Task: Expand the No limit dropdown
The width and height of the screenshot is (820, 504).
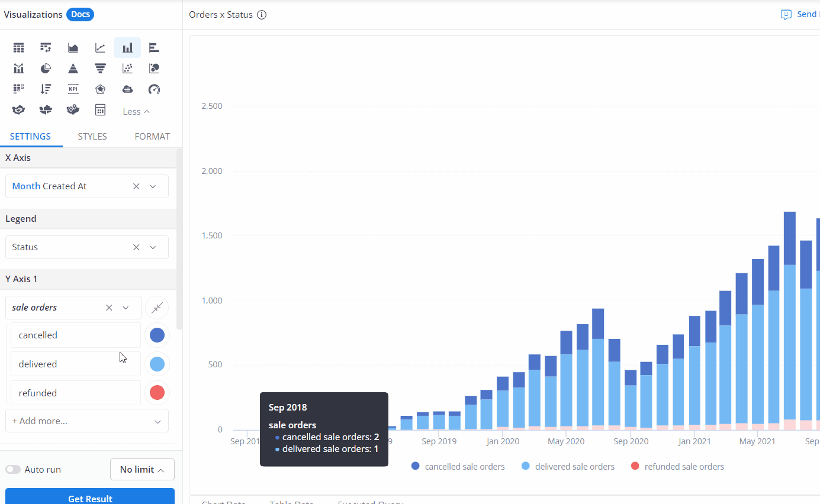Action: pyautogui.click(x=142, y=470)
